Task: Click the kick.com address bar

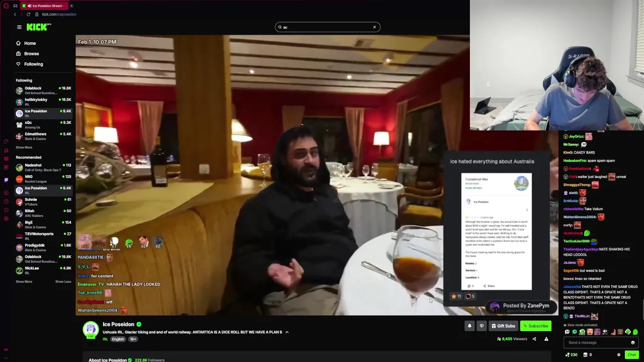Action: (59, 14)
